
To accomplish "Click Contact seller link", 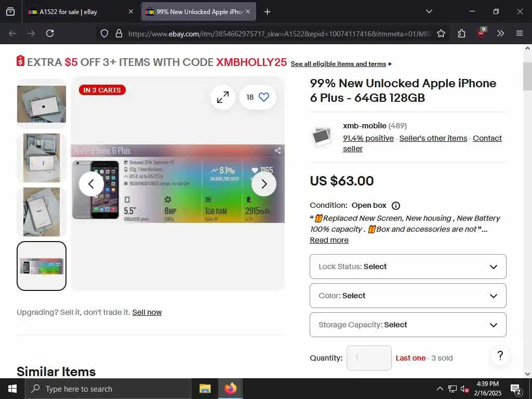I will click(487, 138).
